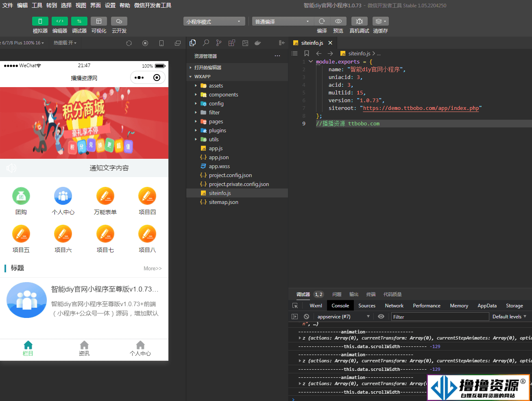Toggle the 编辑器 editor panel button

(60, 21)
